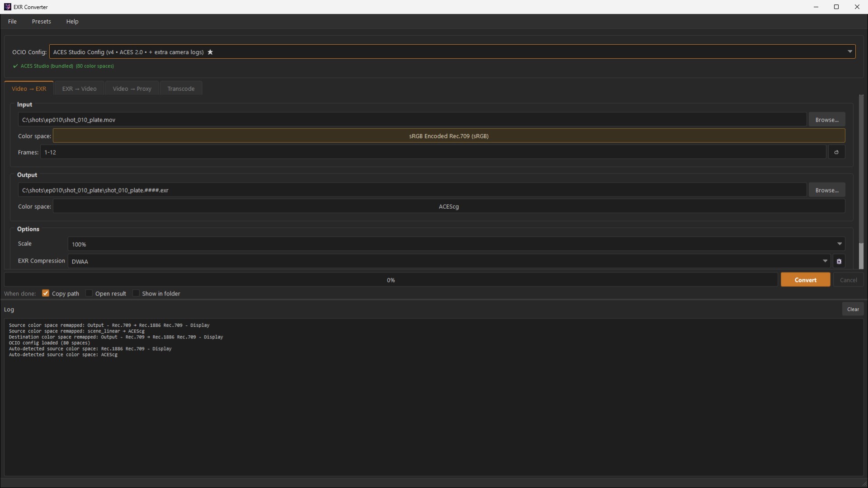Viewport: 868px width, 488px height.
Task: Click log line 'Auto-detected source color space: ACEScg'
Action: coord(63,354)
